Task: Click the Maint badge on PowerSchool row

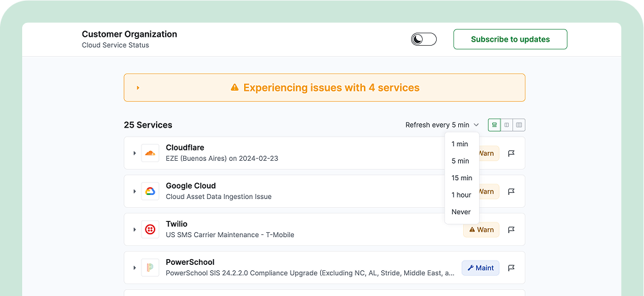Action: coord(480,268)
